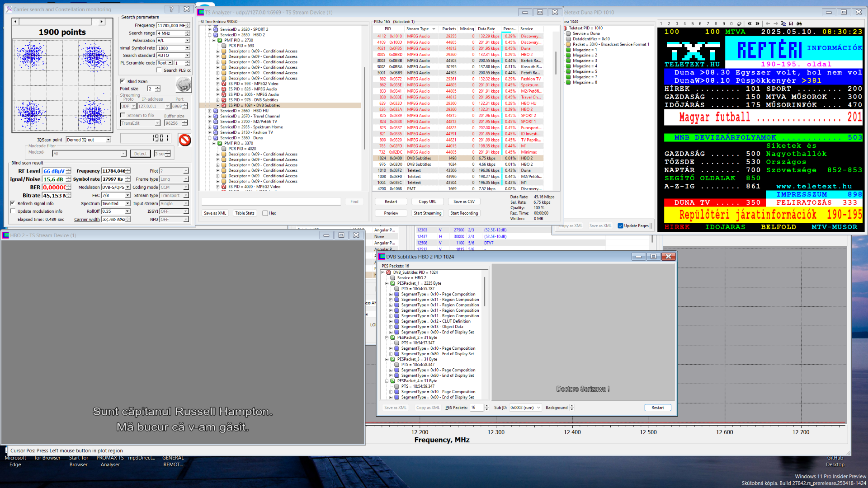Click Restart in the DVB Subtitles window
Image resolution: width=868 pixels, height=488 pixels.
657,408
